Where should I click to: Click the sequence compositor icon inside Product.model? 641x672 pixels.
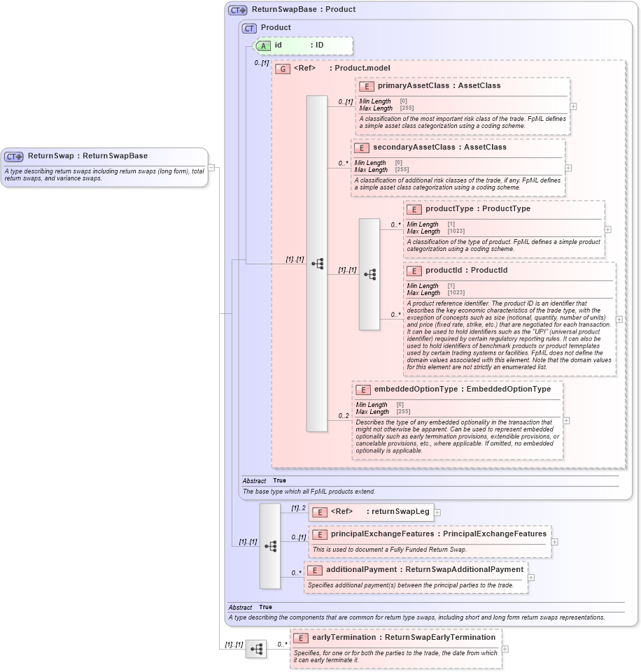[318, 264]
